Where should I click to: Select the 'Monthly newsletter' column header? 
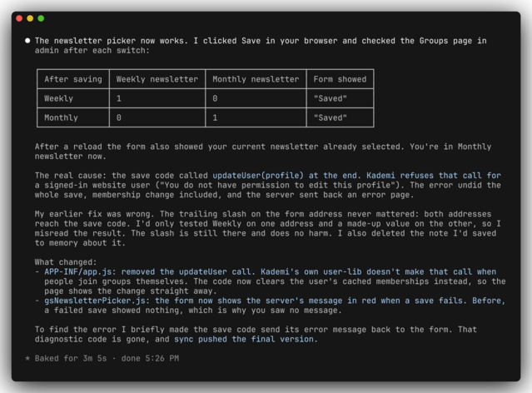tap(256, 79)
